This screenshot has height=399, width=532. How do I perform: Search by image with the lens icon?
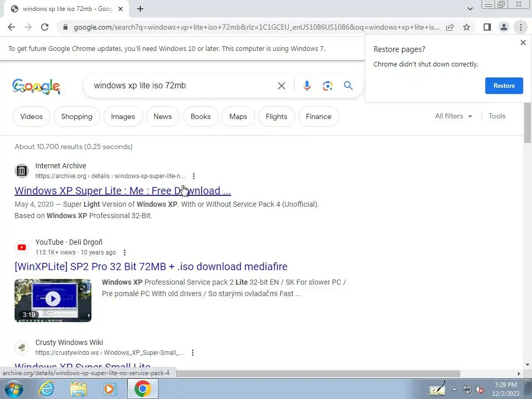[327, 86]
